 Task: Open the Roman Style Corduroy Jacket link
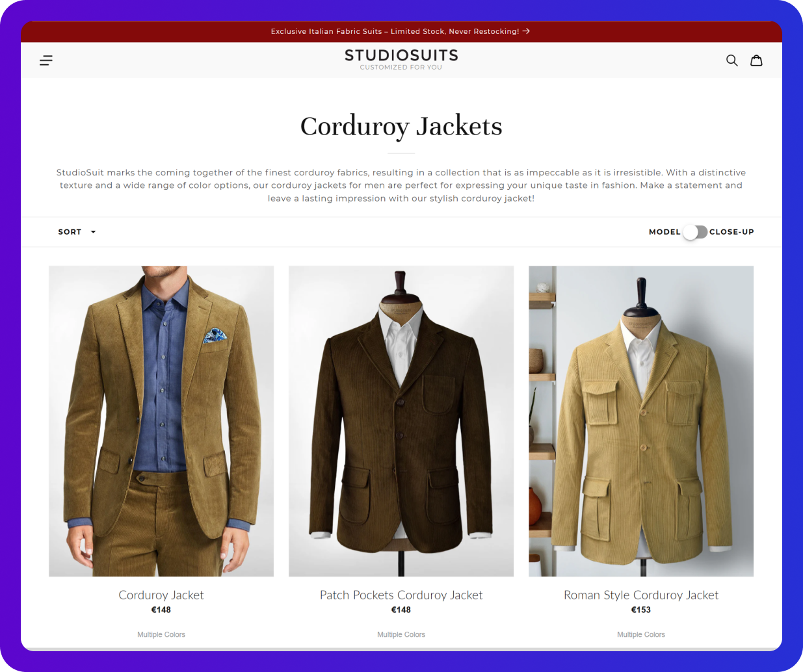[x=641, y=595]
